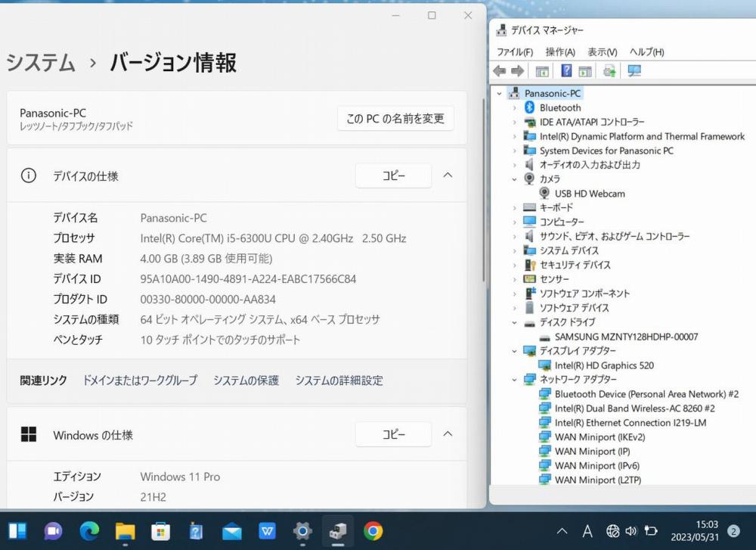This screenshot has width=756, height=550.
Task: Collapse the ネットワーク アダプター node arrow
Action: pyautogui.click(x=514, y=380)
